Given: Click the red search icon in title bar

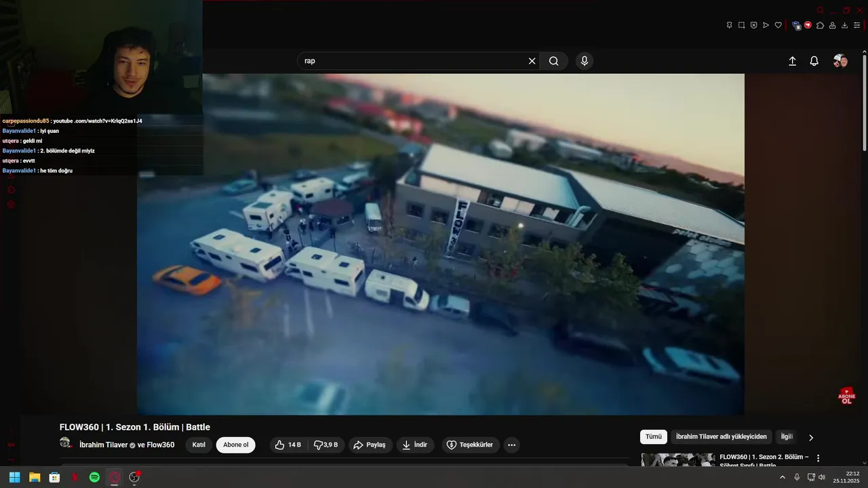Looking at the screenshot, I should point(821,10).
